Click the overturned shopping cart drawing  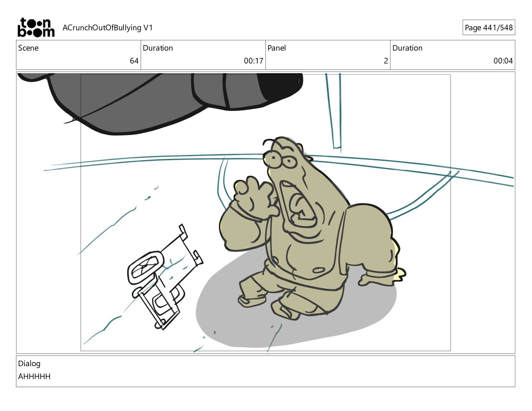point(164,277)
